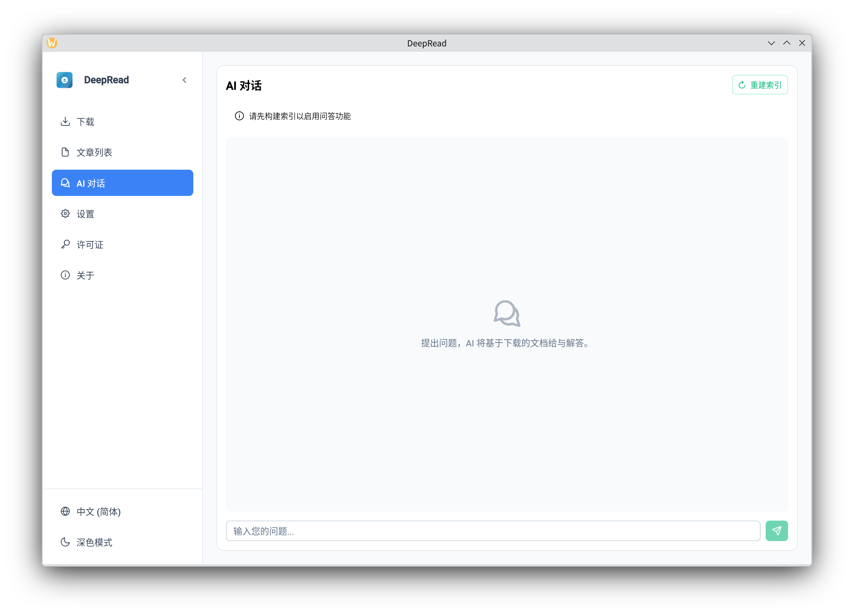Click the gear icon for 设置
Screen dimensions: 854x616
(65, 214)
